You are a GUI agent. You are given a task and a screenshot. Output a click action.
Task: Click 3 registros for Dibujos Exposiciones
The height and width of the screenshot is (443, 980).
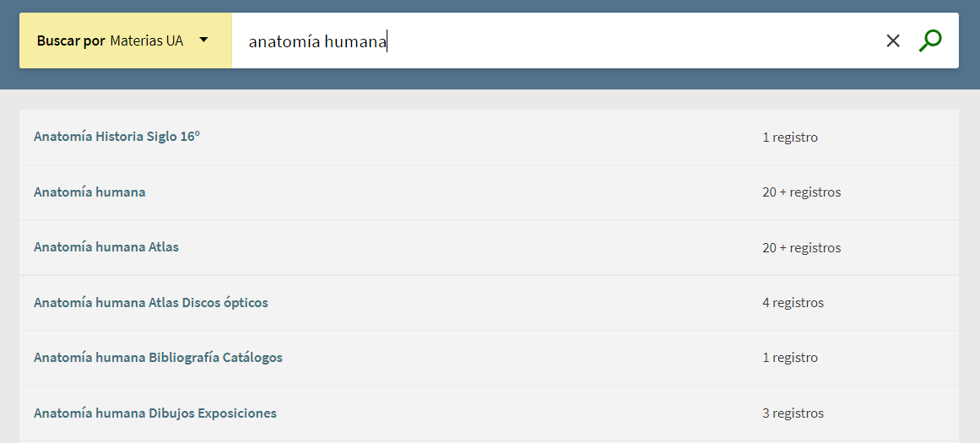[x=793, y=413]
